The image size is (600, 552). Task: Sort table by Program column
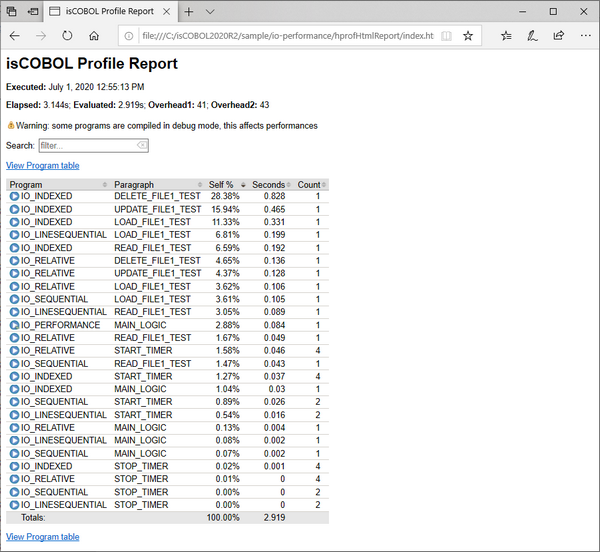point(57,184)
